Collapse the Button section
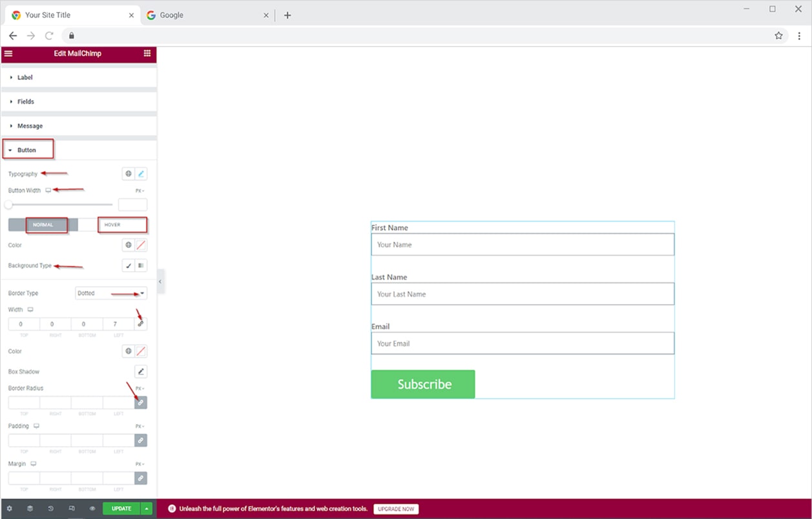The height and width of the screenshot is (519, 812). (26, 150)
